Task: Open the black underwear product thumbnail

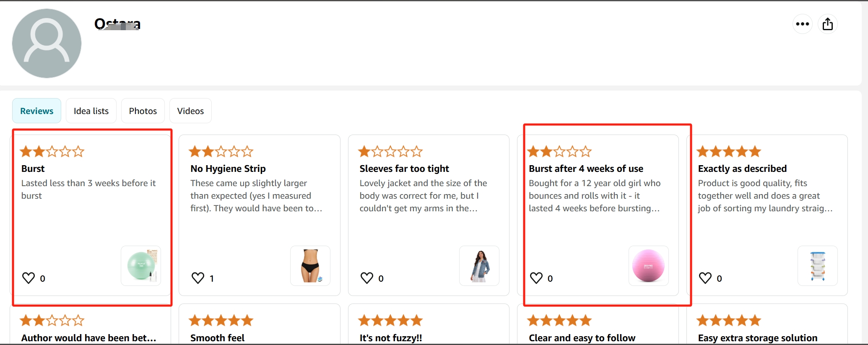Action: click(310, 266)
